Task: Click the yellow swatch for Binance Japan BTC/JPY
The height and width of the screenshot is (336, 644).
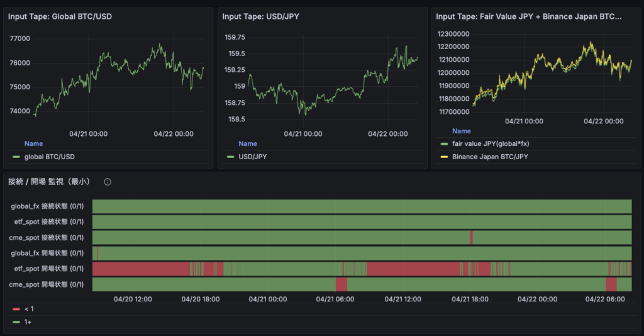Action: click(444, 157)
